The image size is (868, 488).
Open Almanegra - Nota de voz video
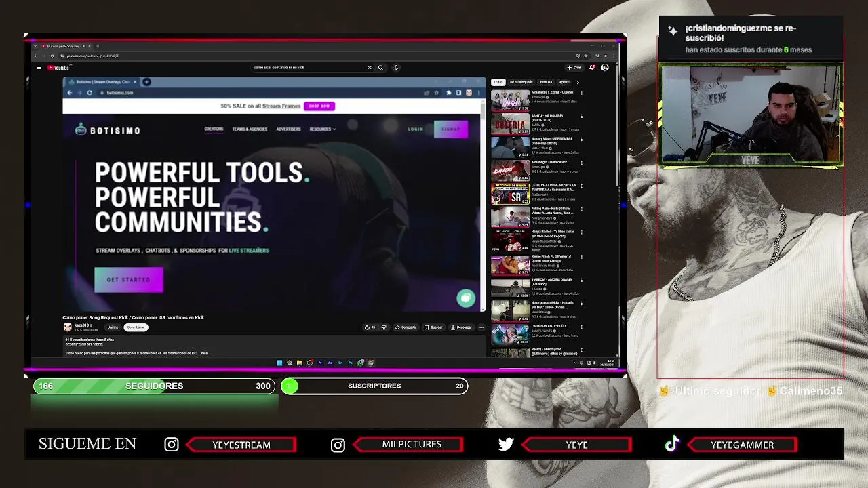[x=510, y=171]
